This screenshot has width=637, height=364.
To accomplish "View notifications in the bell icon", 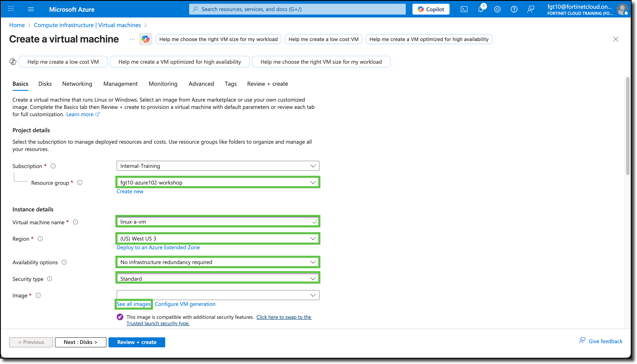I will pyautogui.click(x=481, y=9).
